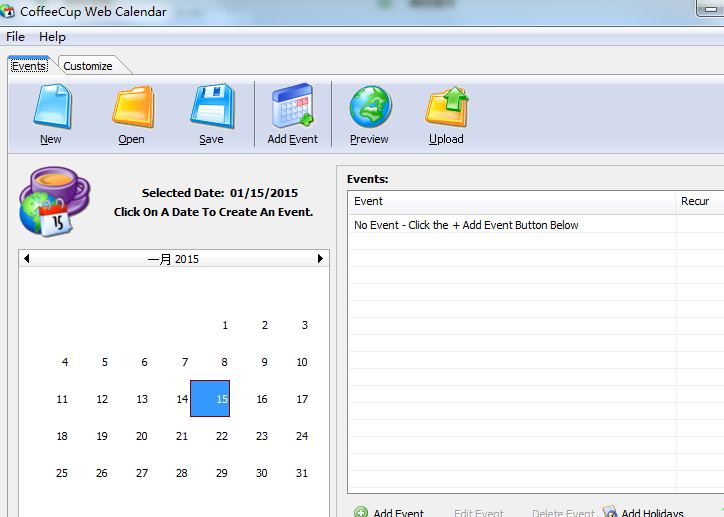Select January 6 on the calendar
724x517 pixels.
coord(145,362)
